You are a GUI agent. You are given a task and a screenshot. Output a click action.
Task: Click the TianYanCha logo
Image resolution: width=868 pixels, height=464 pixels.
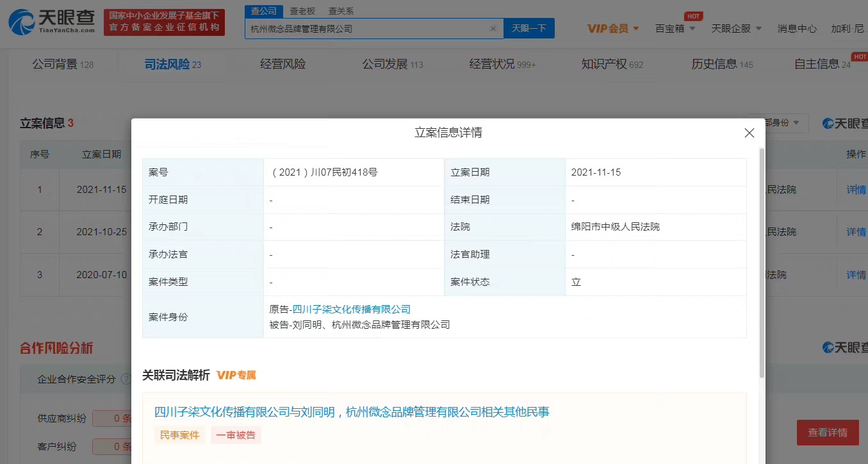52,22
